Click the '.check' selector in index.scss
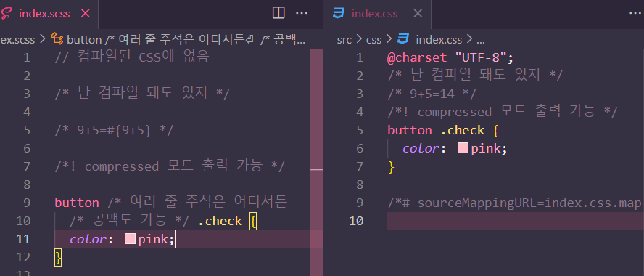The height and width of the screenshot is (276, 644). coord(220,221)
